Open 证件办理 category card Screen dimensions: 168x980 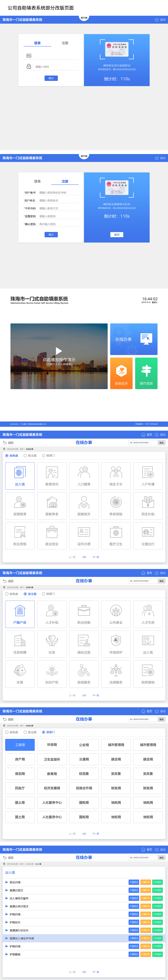pyautogui.click(x=84, y=536)
